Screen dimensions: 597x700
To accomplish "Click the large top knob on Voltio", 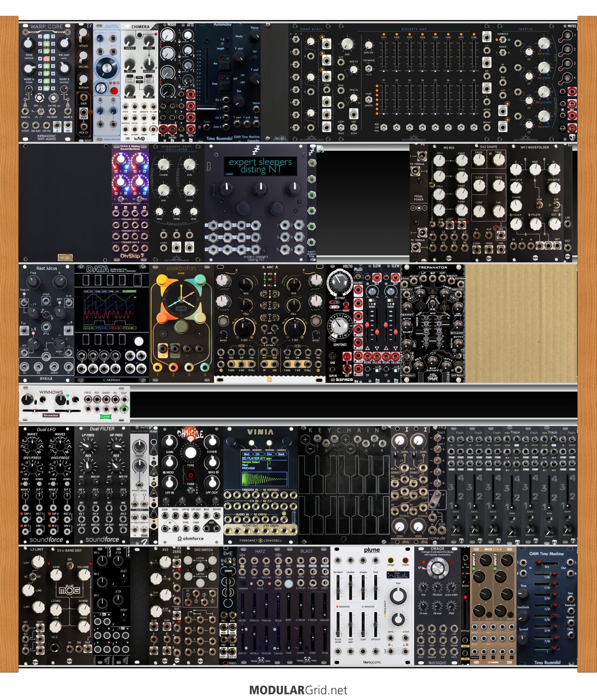I will point(339,283).
